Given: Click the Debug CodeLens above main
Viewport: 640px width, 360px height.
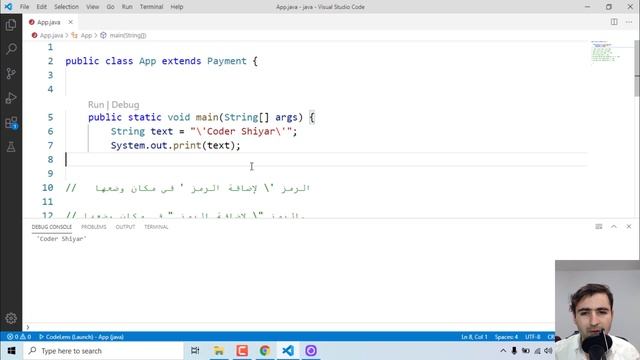Looking at the screenshot, I should 125,105.
